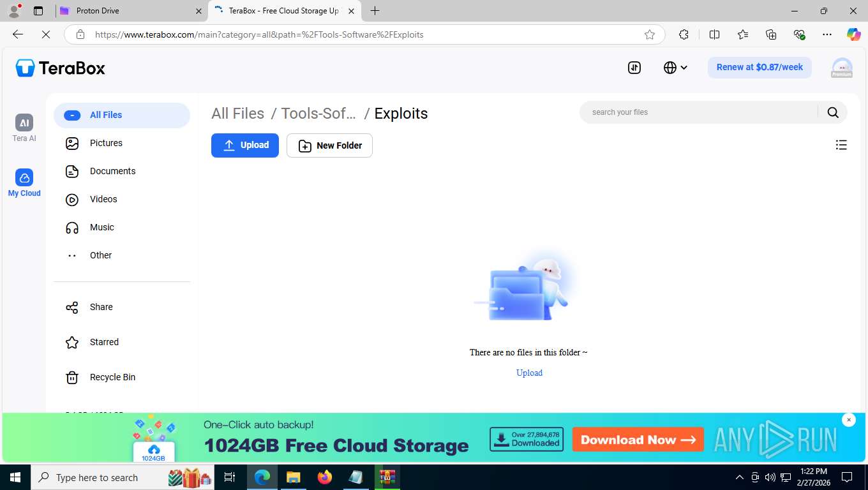Open Split screen icon

(x=715, y=34)
